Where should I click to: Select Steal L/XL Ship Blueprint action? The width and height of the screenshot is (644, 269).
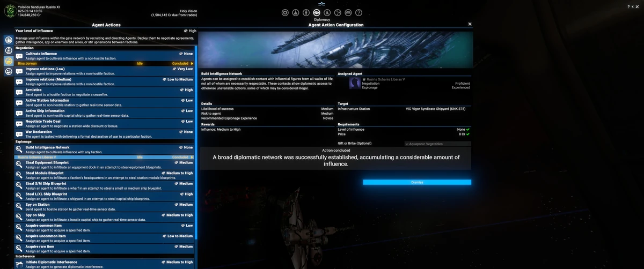click(x=105, y=196)
